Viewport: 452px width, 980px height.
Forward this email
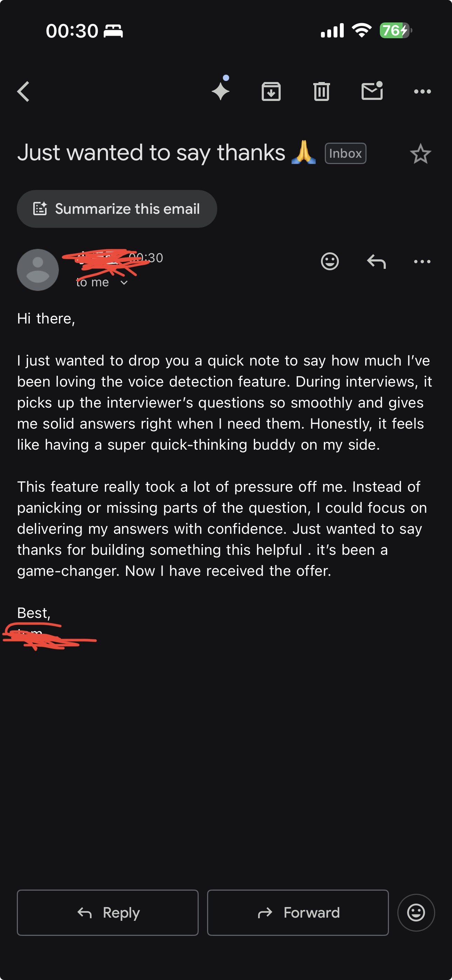click(298, 913)
